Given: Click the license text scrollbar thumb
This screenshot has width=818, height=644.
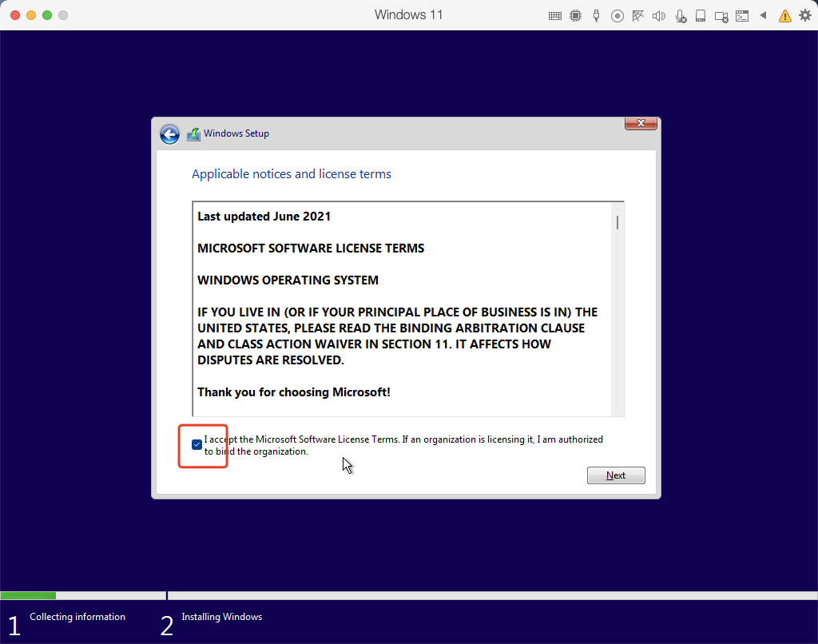Looking at the screenshot, I should point(617,222).
